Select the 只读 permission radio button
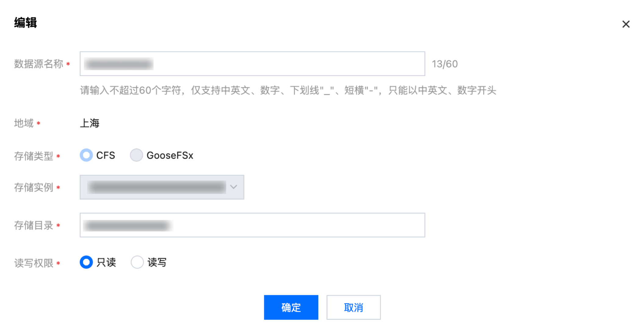This screenshot has width=644, height=330. [x=86, y=262]
